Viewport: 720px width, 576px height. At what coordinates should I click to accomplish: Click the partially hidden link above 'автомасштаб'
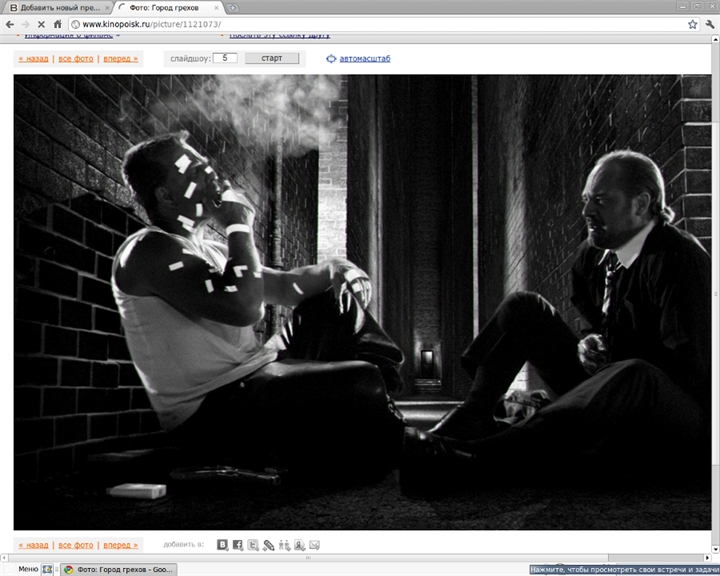[x=280, y=35]
